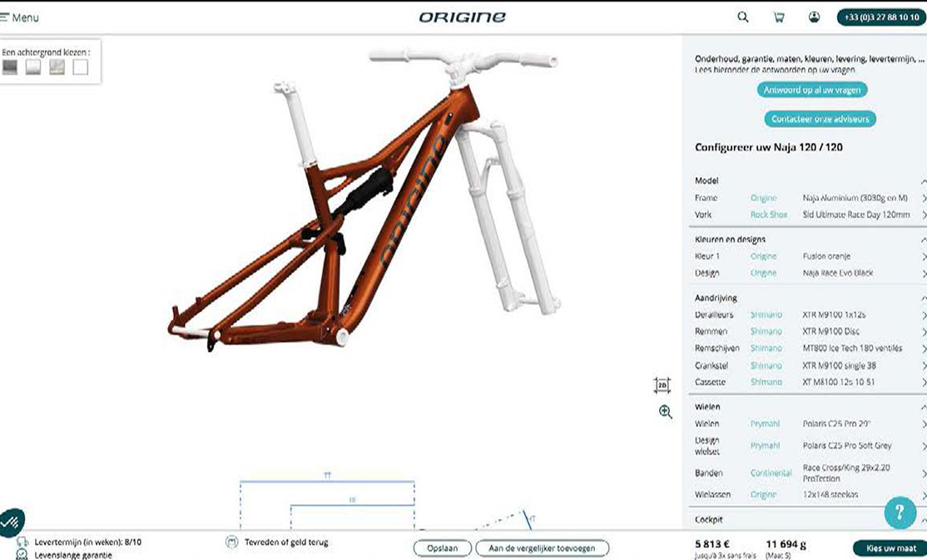Screen dimensions: 927x560
Task: Open the hamburger Menu
Action: pyautogui.click(x=19, y=17)
